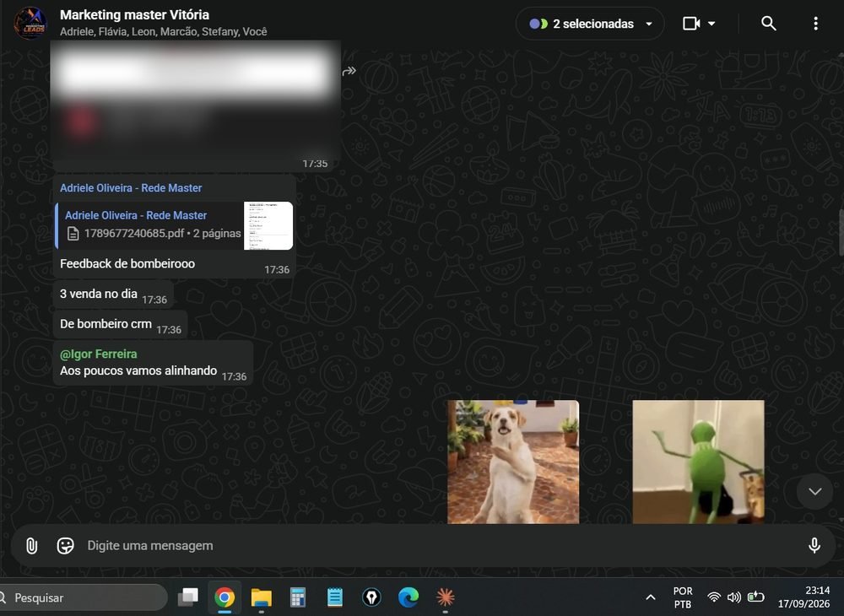Click sender name 'Adriele Oliveira - Rede Master' above the quote
Screen dimensions: 844x616
[131, 188]
